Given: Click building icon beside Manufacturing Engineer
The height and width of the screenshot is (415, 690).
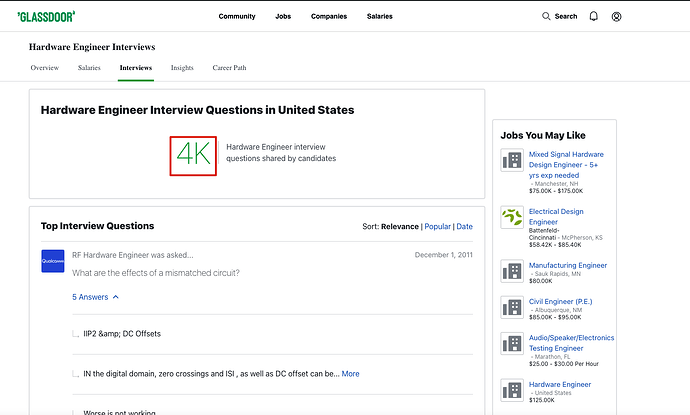Looking at the screenshot, I should pyautogui.click(x=512, y=271).
